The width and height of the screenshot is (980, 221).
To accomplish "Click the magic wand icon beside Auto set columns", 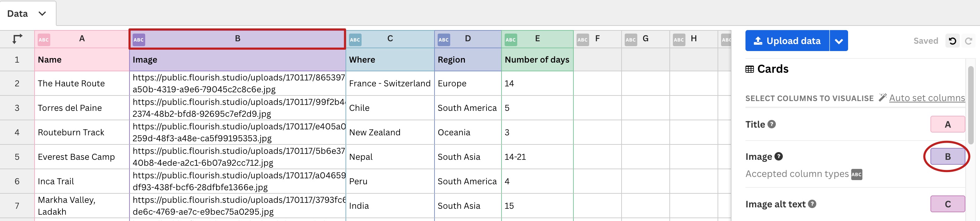I will click(882, 98).
